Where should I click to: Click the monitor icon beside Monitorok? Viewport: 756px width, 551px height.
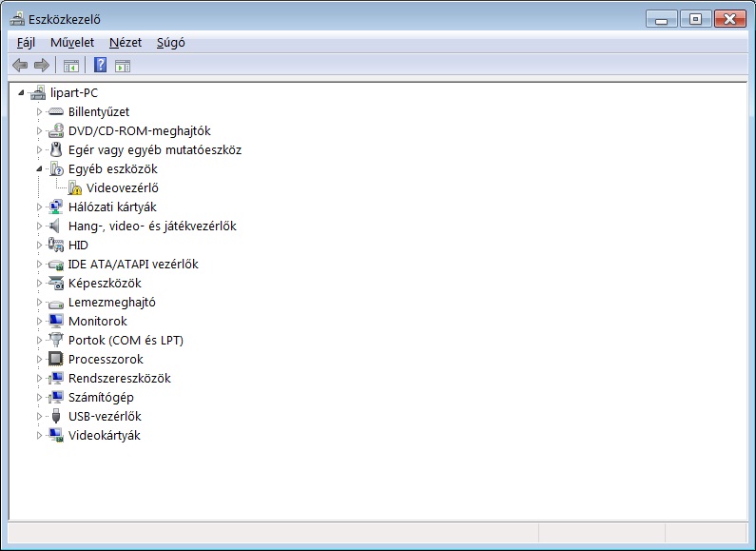click(x=56, y=321)
